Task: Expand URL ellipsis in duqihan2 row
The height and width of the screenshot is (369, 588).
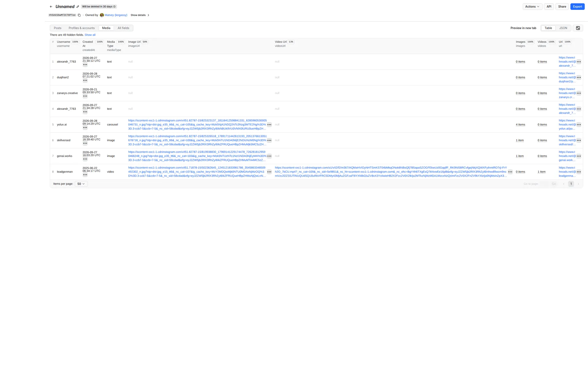Action: point(579,77)
